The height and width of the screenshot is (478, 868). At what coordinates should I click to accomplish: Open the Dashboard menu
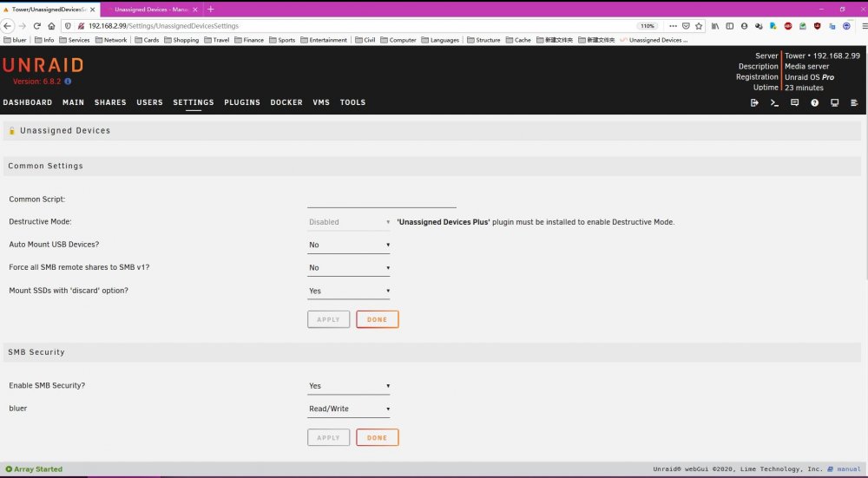(x=28, y=102)
